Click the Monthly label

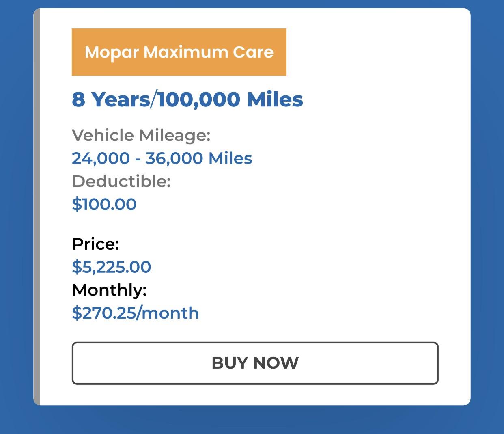pyautogui.click(x=109, y=290)
